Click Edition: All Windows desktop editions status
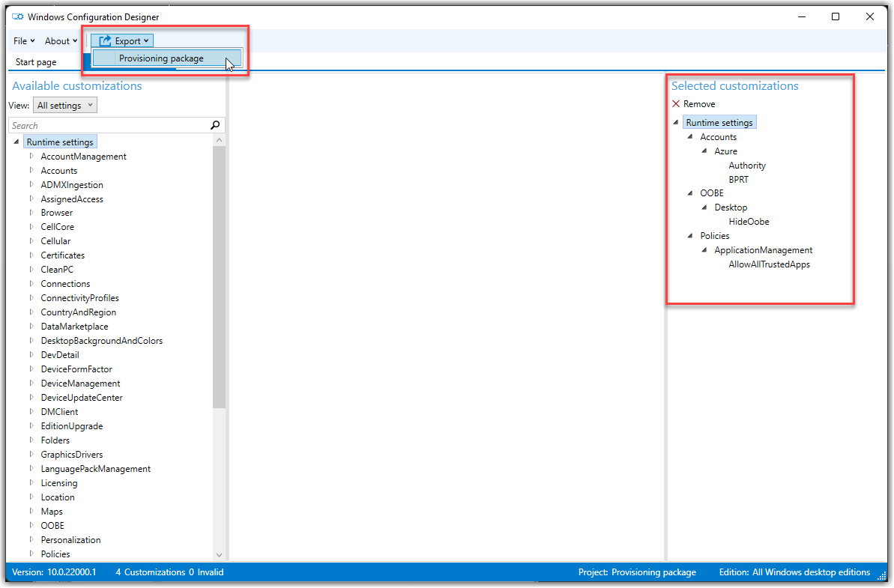Viewport: 894px width, 588px height. pos(794,572)
